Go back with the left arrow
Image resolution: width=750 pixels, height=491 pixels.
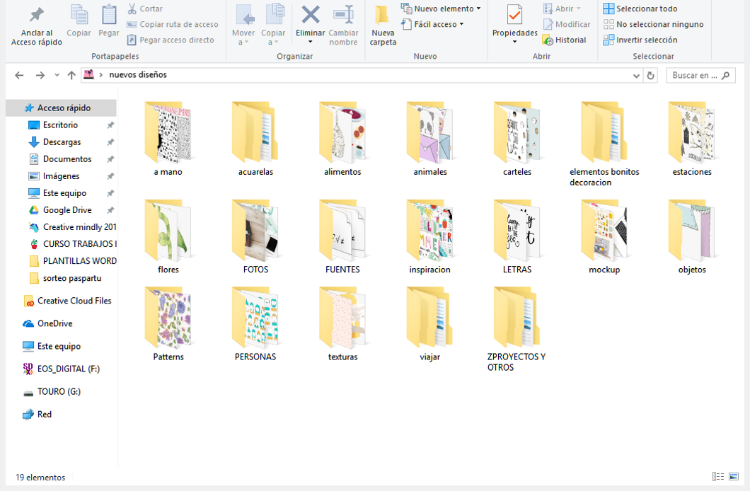[19, 75]
